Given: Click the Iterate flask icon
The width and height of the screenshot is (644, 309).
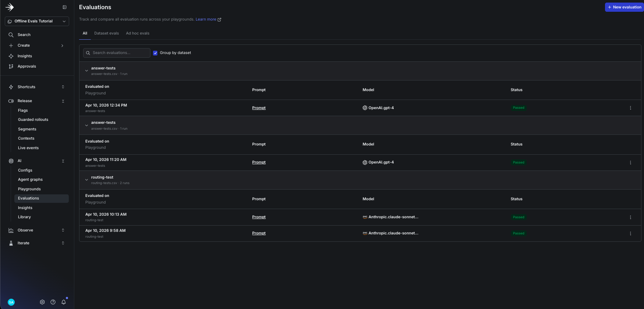Looking at the screenshot, I should [11, 243].
